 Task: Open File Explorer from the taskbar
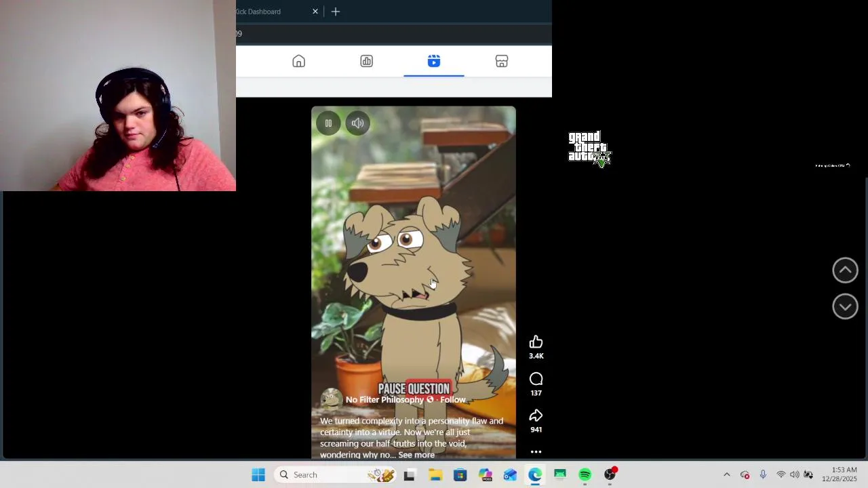[x=435, y=475]
